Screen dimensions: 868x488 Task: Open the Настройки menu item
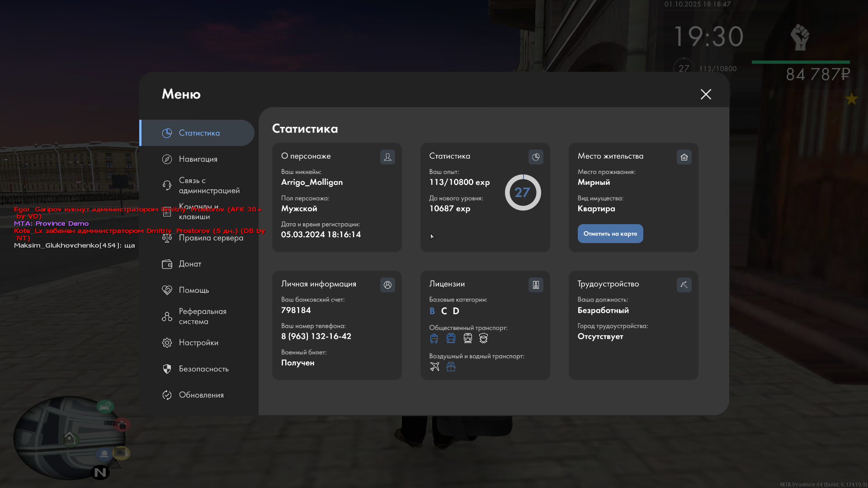[198, 343]
